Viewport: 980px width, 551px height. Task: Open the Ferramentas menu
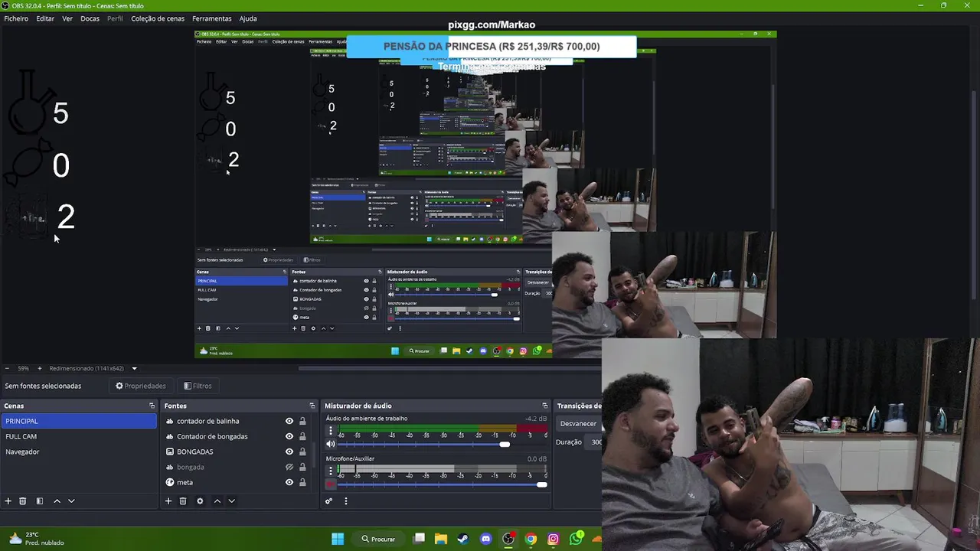coord(212,18)
